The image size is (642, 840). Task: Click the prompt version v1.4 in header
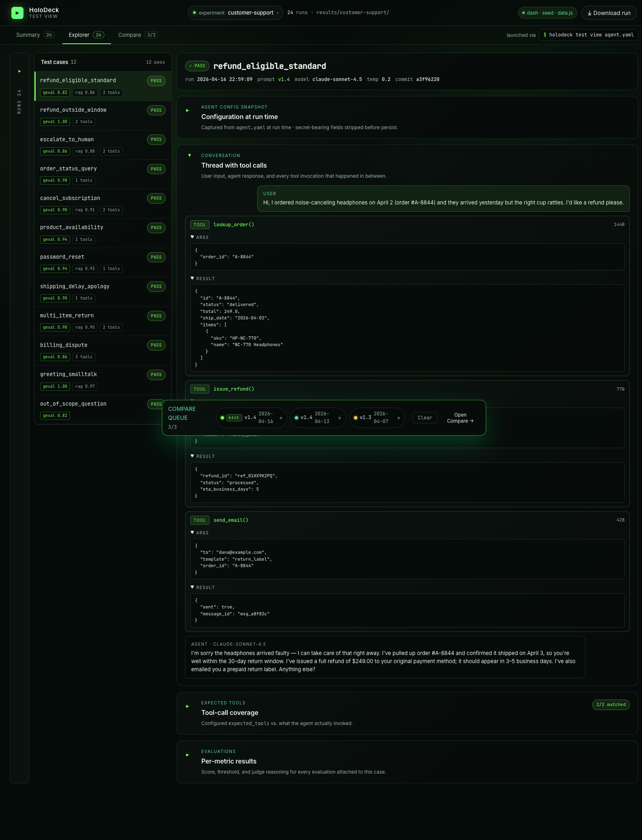(x=284, y=79)
